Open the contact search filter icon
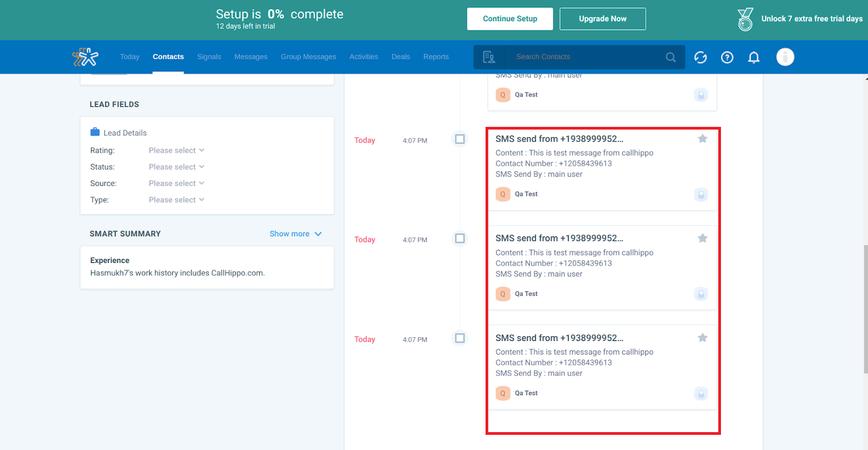The width and height of the screenshot is (868, 450). (x=489, y=57)
